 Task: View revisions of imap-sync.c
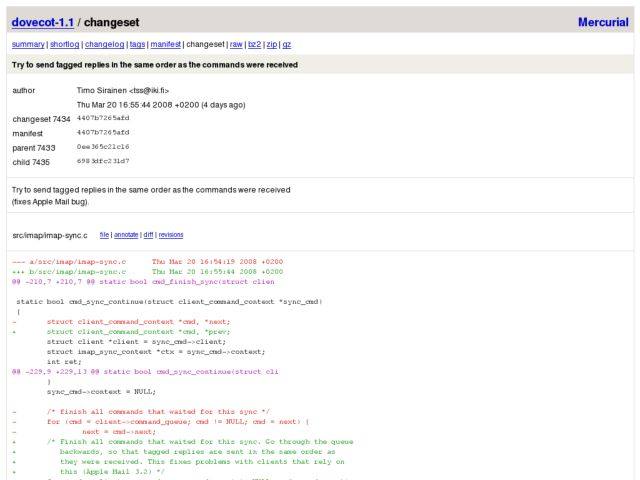[x=171, y=235]
